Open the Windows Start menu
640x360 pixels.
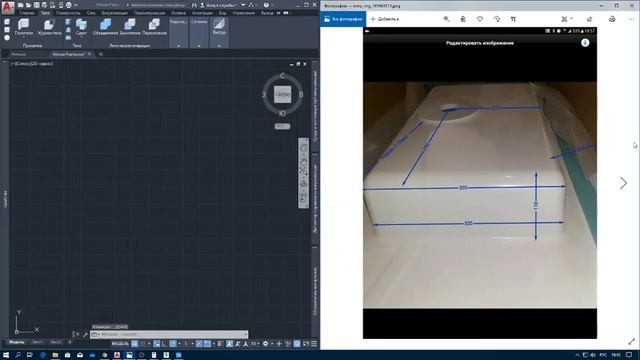tap(6, 355)
